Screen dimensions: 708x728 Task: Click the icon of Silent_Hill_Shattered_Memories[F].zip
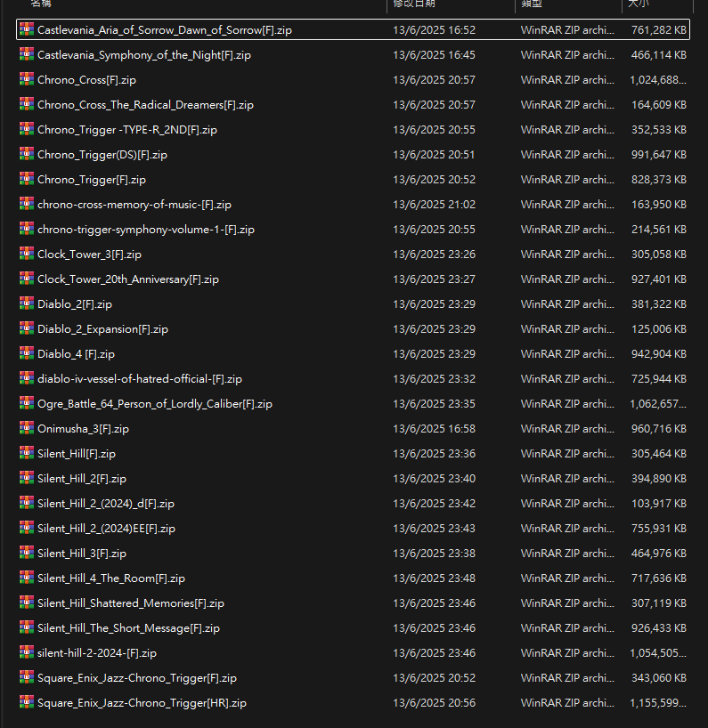click(x=27, y=603)
